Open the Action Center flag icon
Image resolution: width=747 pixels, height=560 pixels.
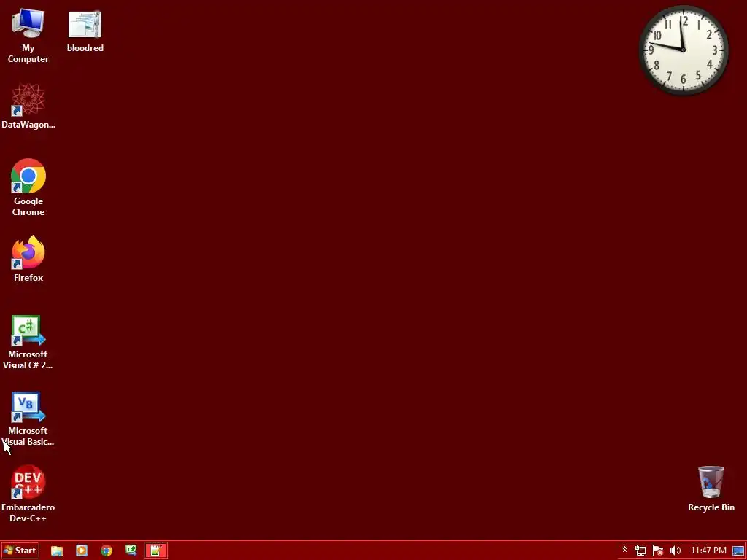coord(658,551)
